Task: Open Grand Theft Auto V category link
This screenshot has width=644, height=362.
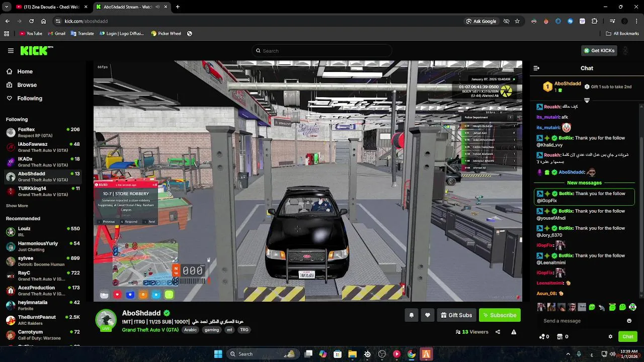Action: tap(150, 330)
